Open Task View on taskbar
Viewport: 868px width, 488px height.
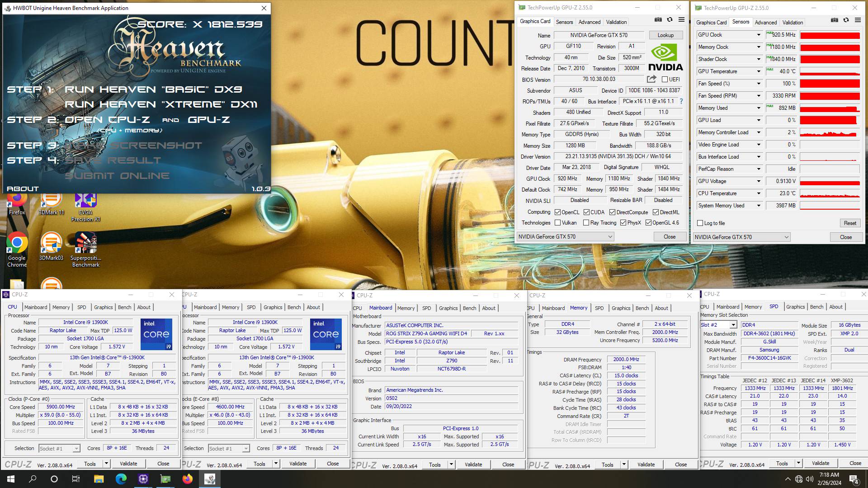click(x=76, y=479)
